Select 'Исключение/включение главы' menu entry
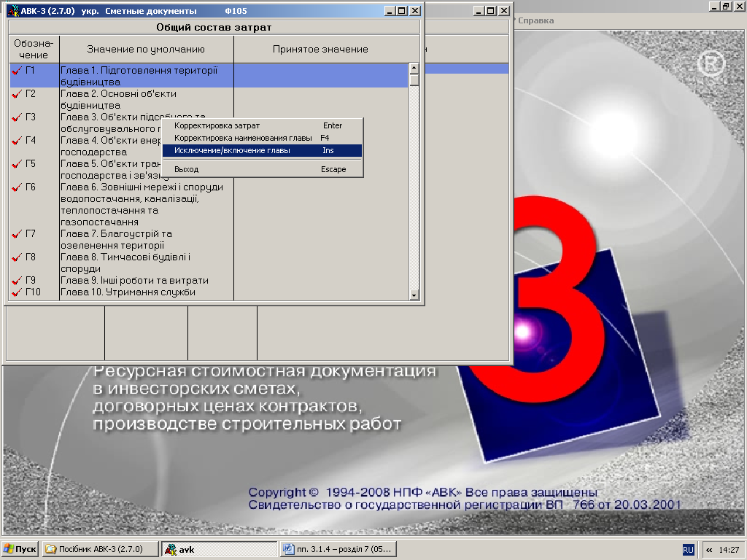The height and width of the screenshot is (560, 747). point(262,150)
